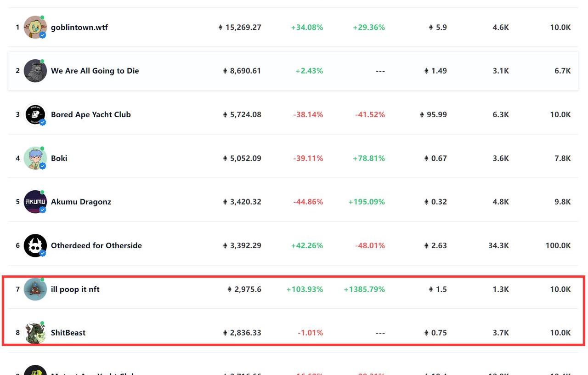This screenshot has height=375, width=588.
Task: Click goblintown.wtf volume 15,269.27
Action: (x=243, y=27)
